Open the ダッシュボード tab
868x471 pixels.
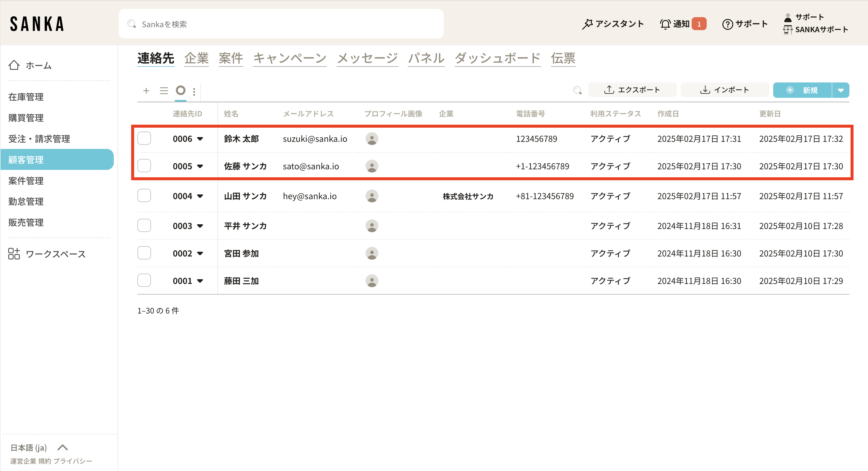click(497, 58)
